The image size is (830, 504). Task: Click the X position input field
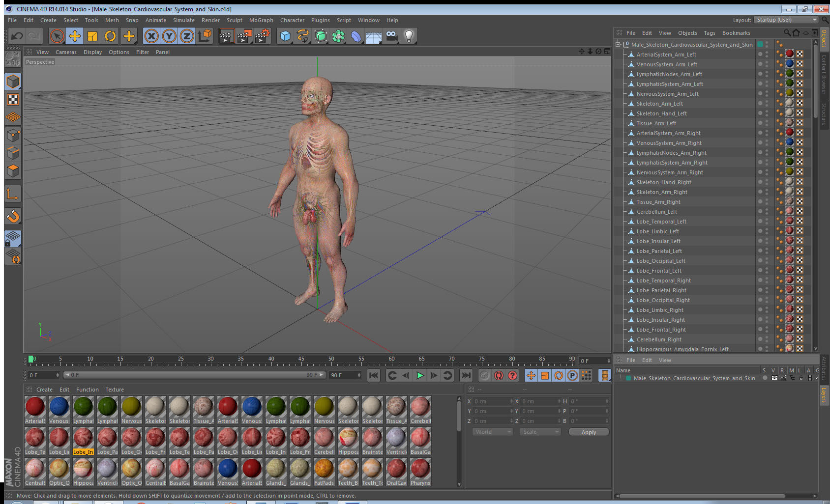pos(493,401)
